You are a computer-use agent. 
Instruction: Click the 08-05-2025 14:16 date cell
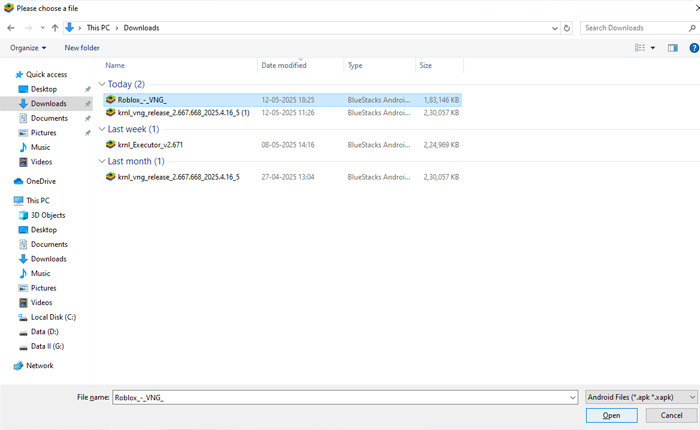tap(288, 145)
